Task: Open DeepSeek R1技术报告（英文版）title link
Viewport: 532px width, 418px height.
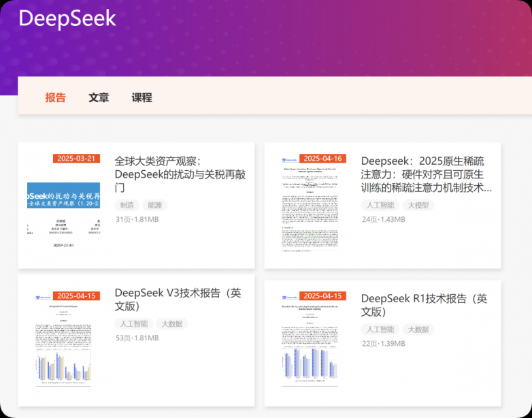Action: point(425,305)
